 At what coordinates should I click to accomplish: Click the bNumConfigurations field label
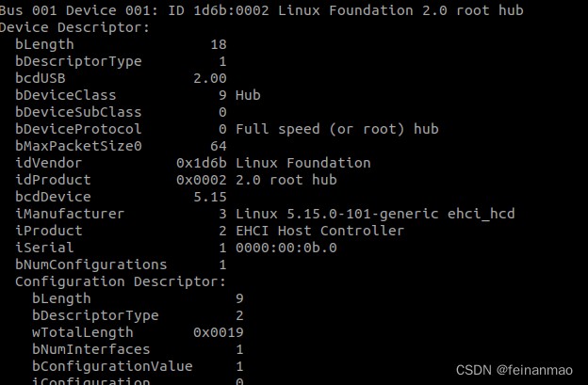point(91,265)
